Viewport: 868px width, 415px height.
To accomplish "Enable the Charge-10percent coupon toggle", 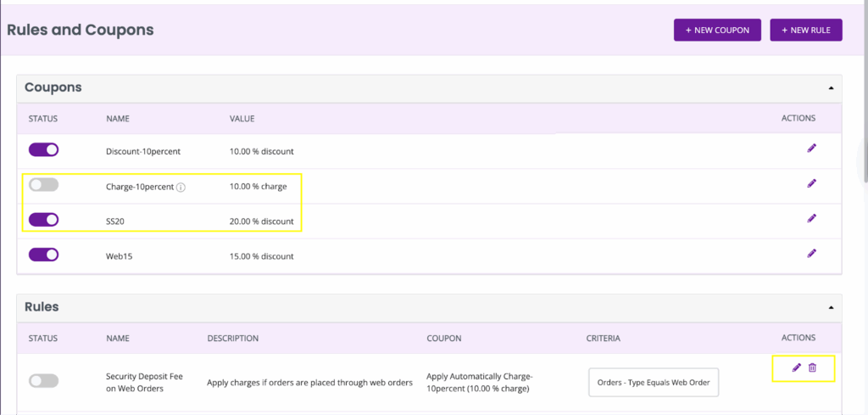I will [44, 185].
